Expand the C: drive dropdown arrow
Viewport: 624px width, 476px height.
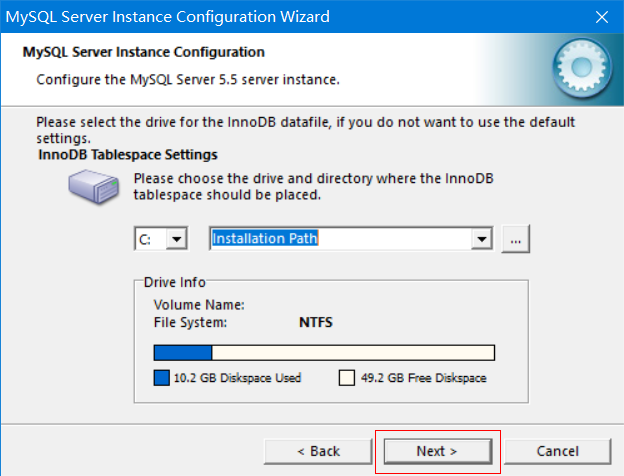177,239
